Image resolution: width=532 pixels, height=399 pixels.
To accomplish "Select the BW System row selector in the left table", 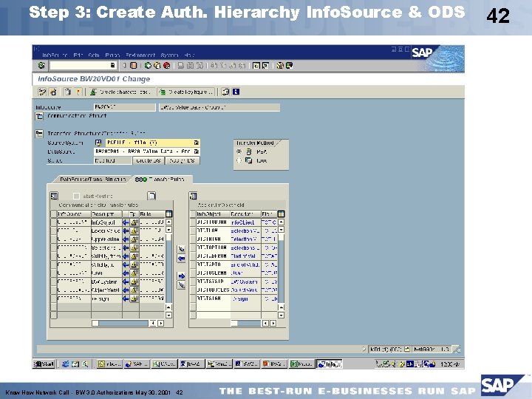I will (x=54, y=282).
